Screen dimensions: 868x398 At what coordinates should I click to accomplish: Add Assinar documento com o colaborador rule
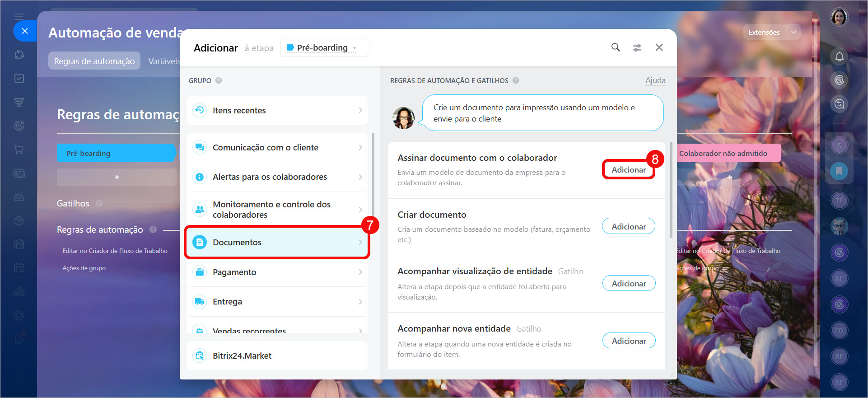click(x=629, y=169)
